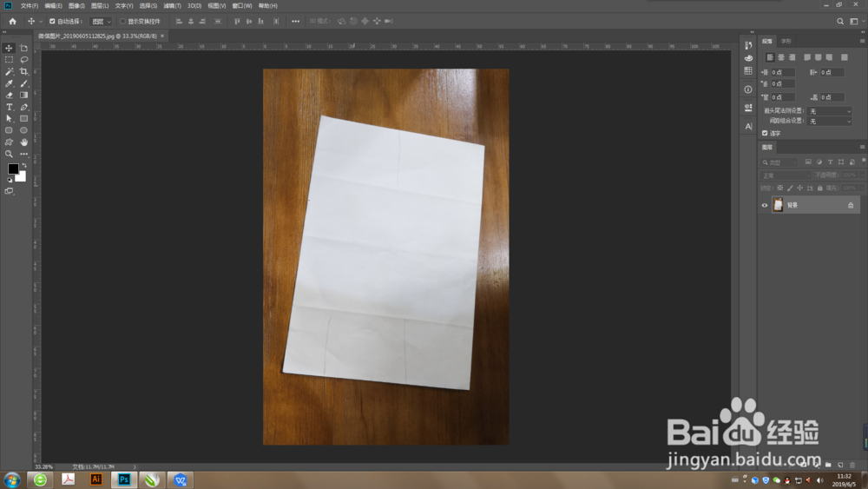Select the Path Selection arrow tool
Viewport: 868px width, 489px height.
point(9,118)
